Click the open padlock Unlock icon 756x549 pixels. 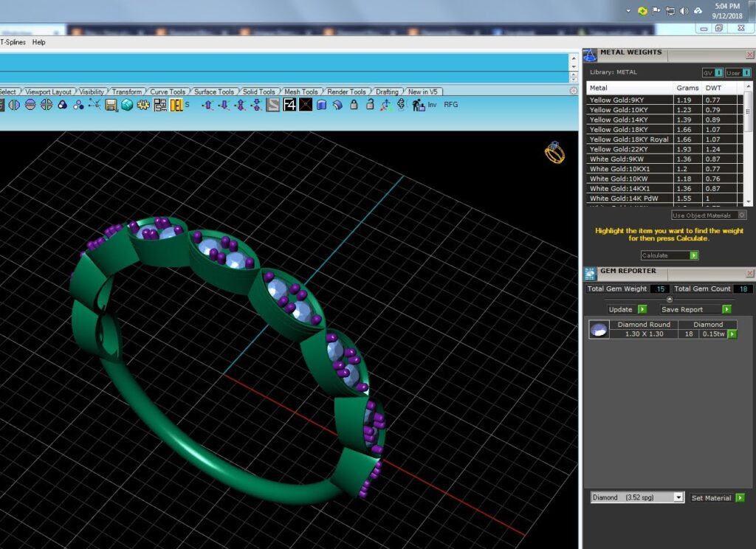click(x=370, y=105)
